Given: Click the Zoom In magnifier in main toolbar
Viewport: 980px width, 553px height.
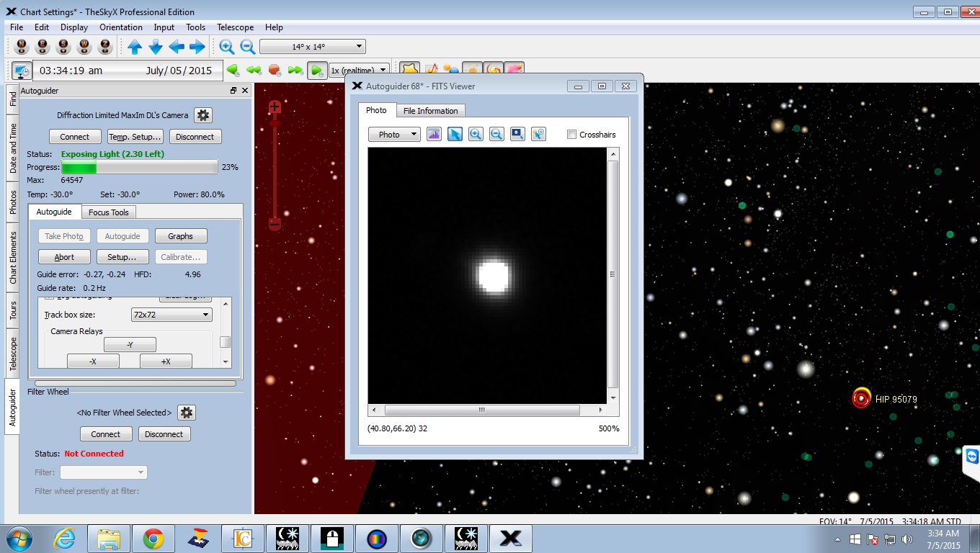Looking at the screenshot, I should [227, 47].
